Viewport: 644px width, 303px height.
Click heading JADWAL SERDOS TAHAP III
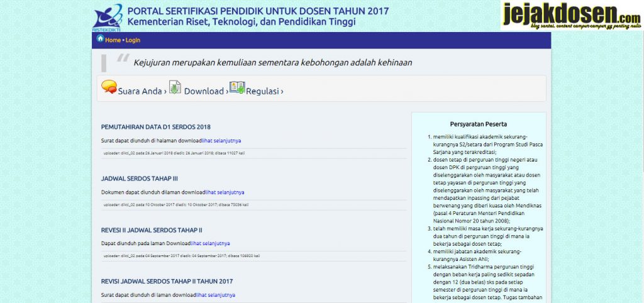[x=139, y=179]
